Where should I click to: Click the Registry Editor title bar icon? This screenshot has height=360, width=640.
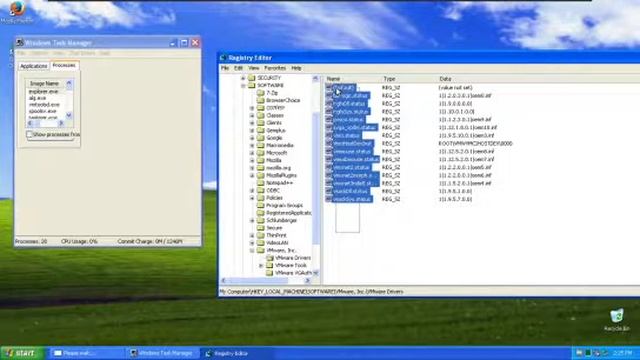point(223,58)
